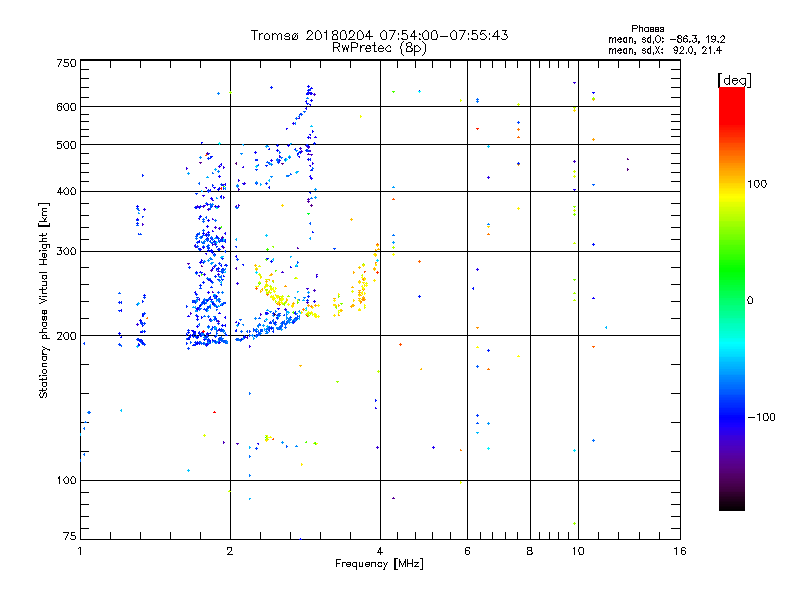
Task: Click the colorbar tick label "-100"
Action: (x=761, y=417)
